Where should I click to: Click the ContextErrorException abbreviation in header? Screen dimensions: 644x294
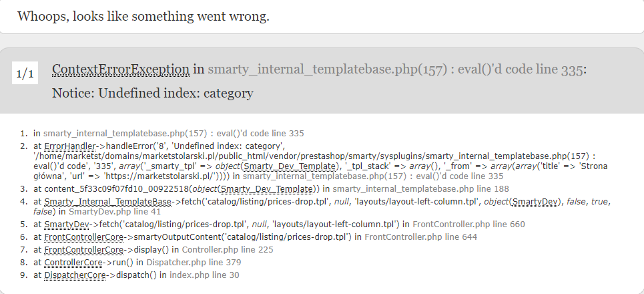click(121, 69)
